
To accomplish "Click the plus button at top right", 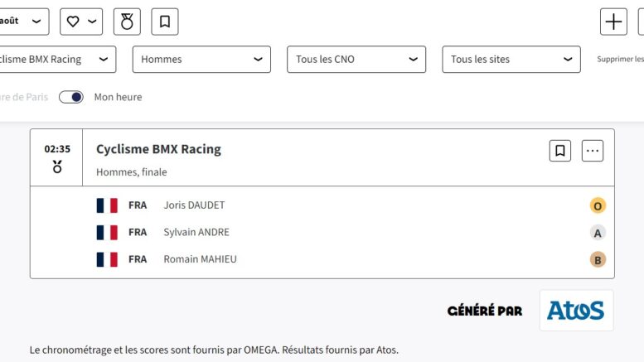I will point(613,22).
